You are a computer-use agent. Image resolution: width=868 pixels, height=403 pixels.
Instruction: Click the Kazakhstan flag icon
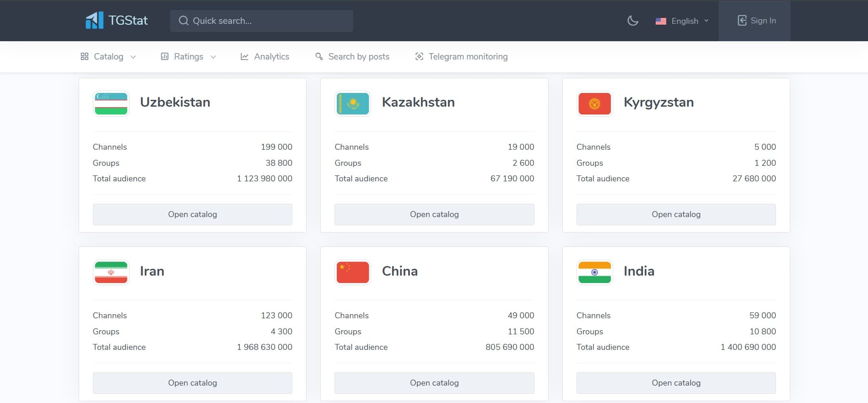coord(353,103)
